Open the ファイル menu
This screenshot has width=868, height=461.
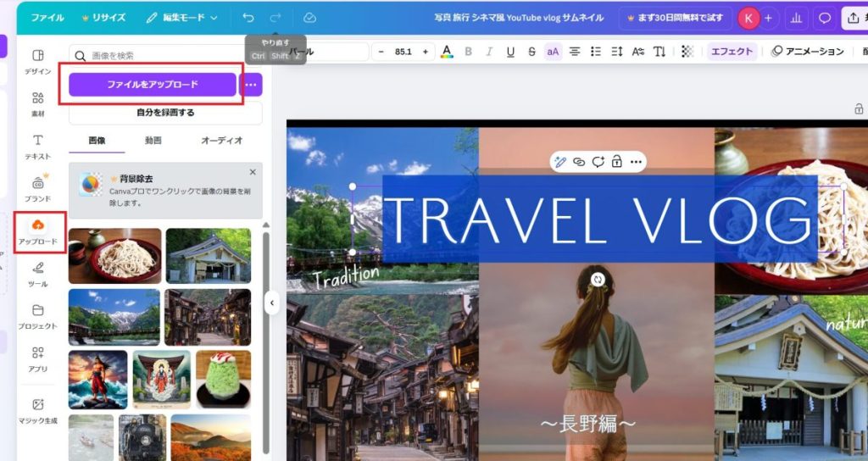tap(47, 17)
